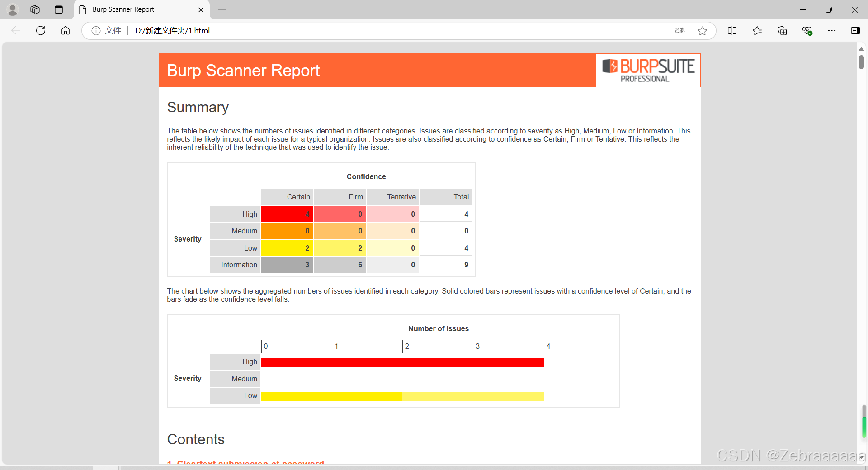Click the Information Total cell showing 9
Viewport: 868px width, 470px height.
[x=446, y=265]
